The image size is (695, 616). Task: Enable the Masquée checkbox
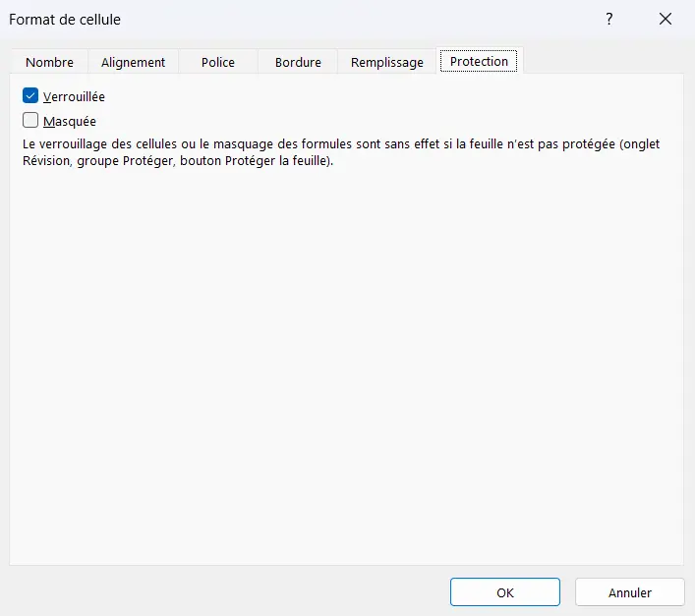point(30,120)
